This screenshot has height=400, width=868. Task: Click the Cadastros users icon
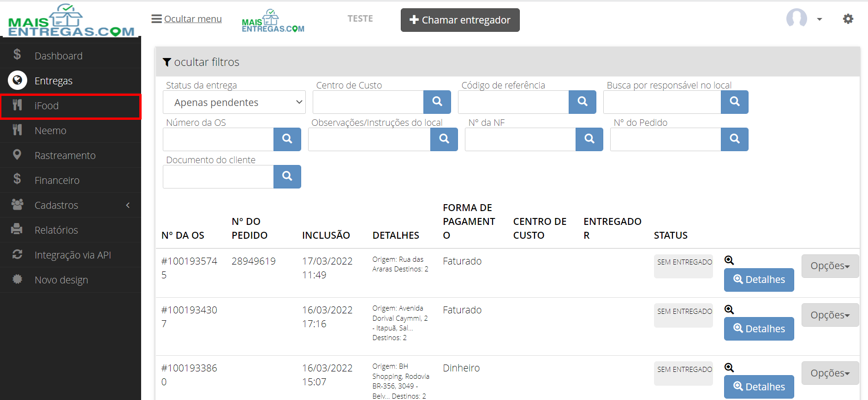click(17, 204)
